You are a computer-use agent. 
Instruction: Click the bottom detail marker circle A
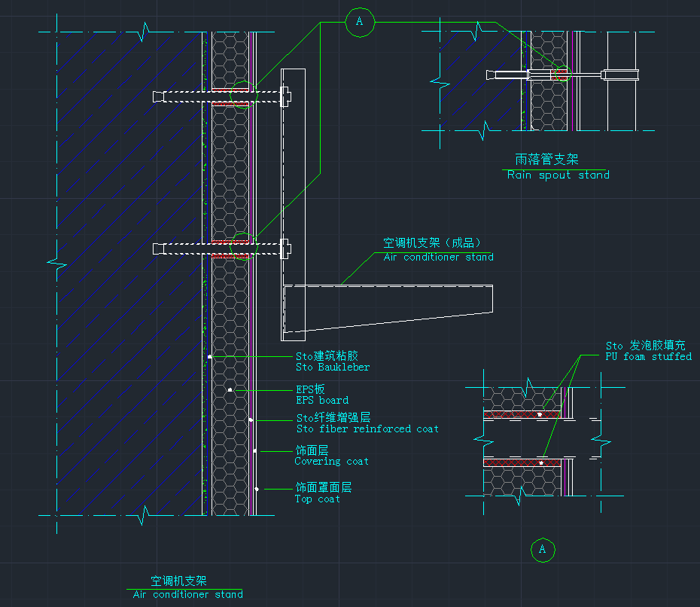click(x=542, y=550)
